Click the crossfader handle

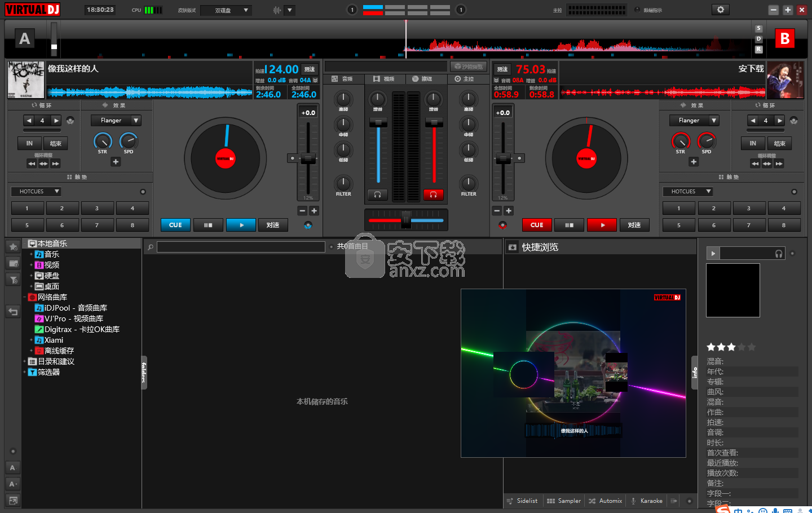tap(406, 220)
